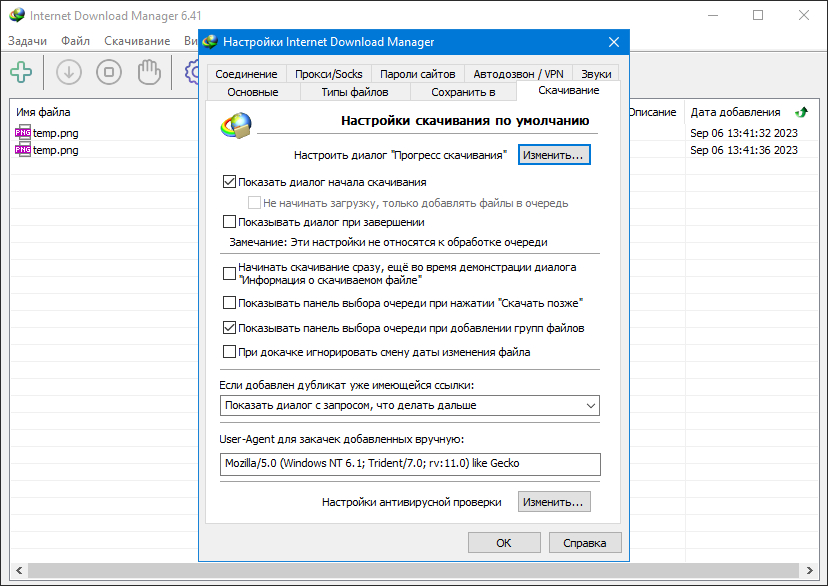Select first temp.png file row

106,133
